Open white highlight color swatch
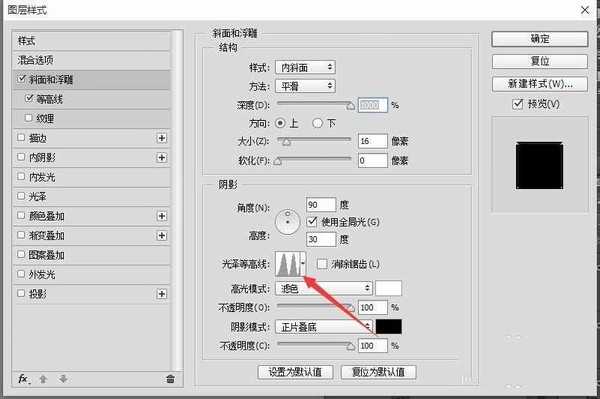 pyautogui.click(x=388, y=288)
